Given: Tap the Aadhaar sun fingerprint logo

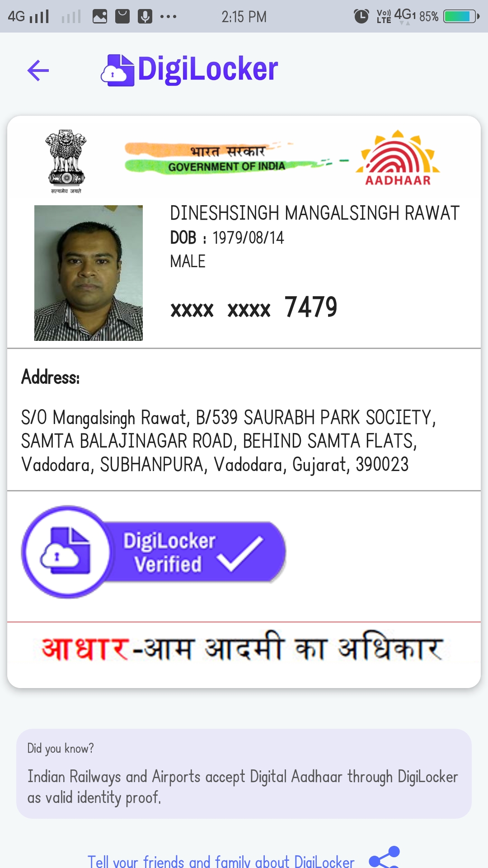Looking at the screenshot, I should click(398, 158).
